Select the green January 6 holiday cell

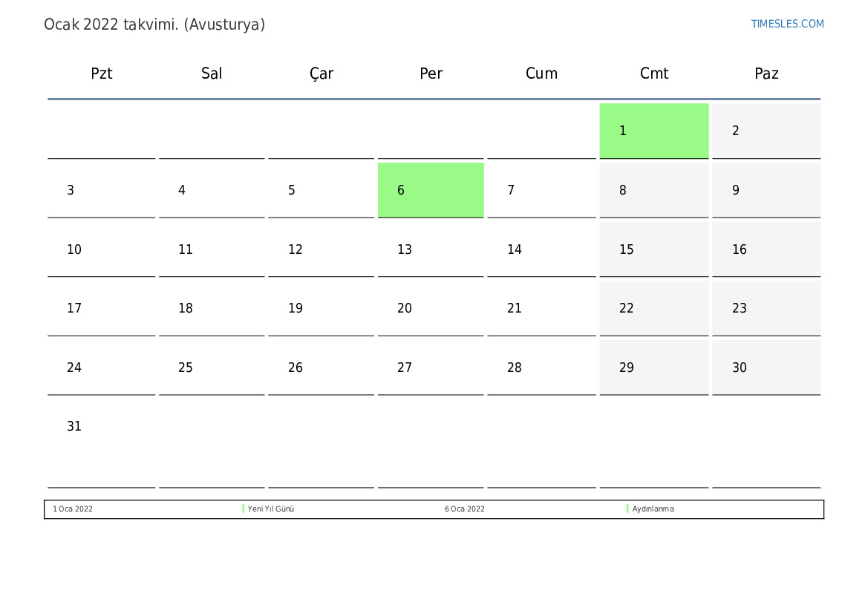point(431,190)
